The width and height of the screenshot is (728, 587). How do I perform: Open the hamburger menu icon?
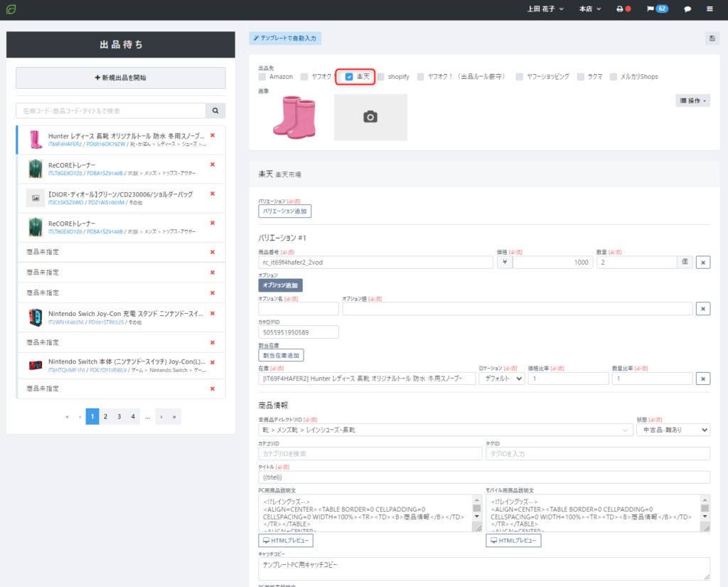(710, 9)
